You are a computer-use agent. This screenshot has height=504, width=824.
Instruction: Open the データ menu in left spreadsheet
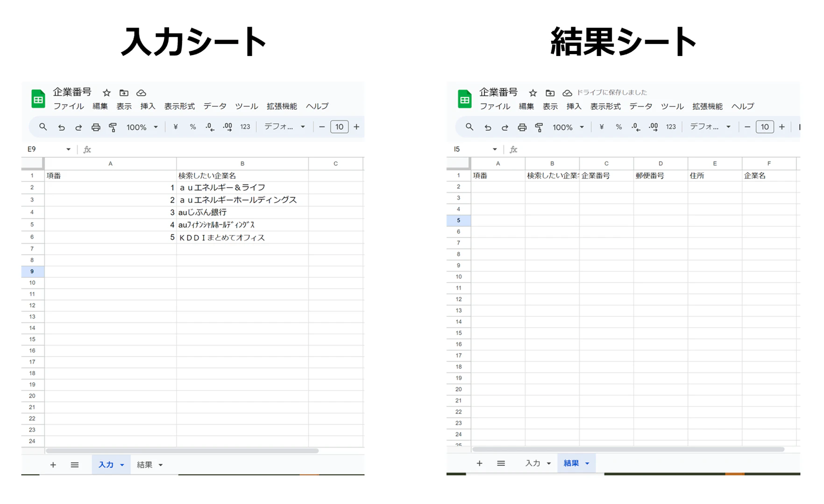[x=215, y=106]
